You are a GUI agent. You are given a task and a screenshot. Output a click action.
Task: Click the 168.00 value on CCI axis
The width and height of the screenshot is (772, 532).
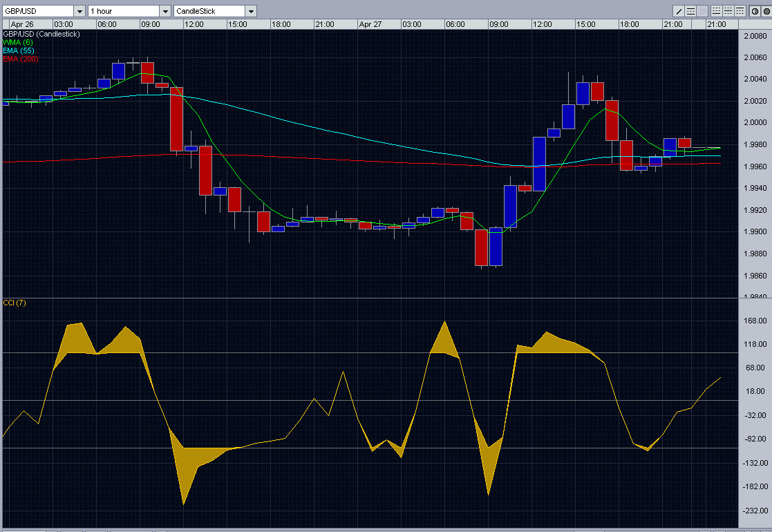pos(753,321)
